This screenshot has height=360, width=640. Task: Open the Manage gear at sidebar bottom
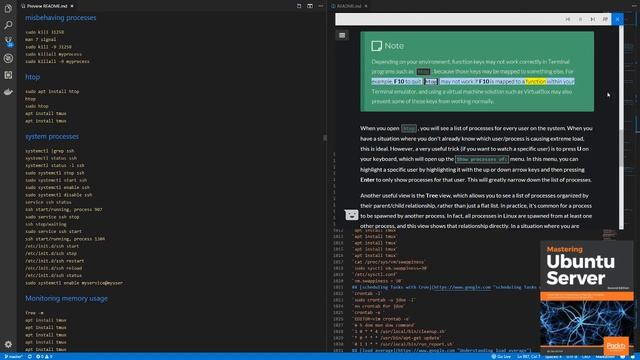point(8,344)
